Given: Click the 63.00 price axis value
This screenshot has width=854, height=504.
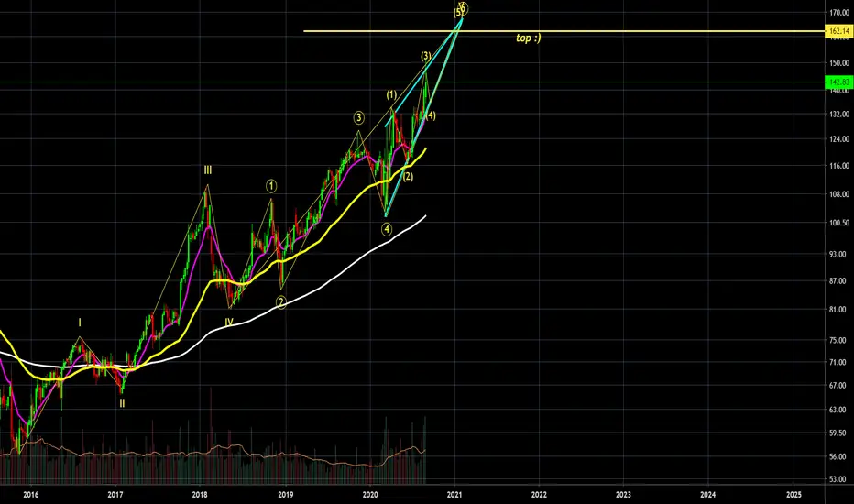Looking at the screenshot, I should (839, 410).
